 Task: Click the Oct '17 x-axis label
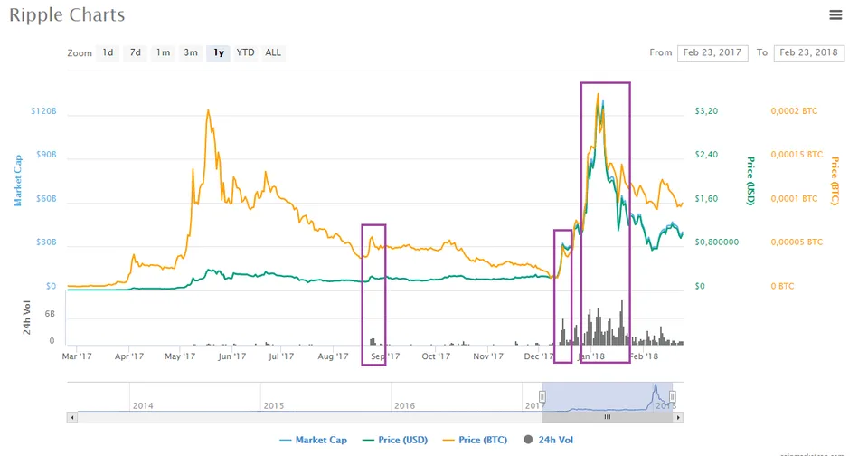click(x=436, y=356)
